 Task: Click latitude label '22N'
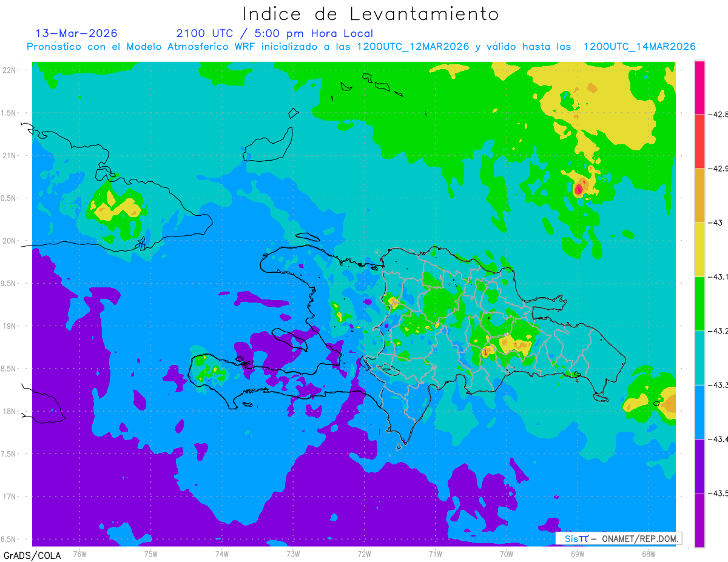[x=10, y=70]
